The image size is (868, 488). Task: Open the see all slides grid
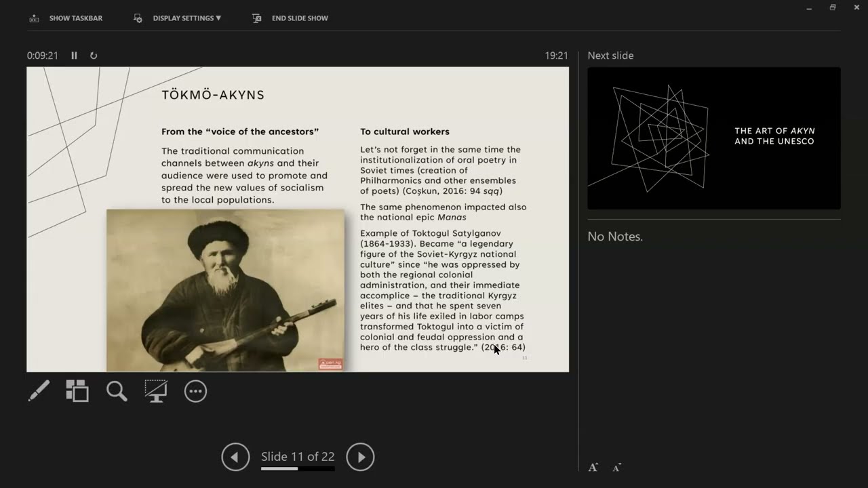point(77,391)
